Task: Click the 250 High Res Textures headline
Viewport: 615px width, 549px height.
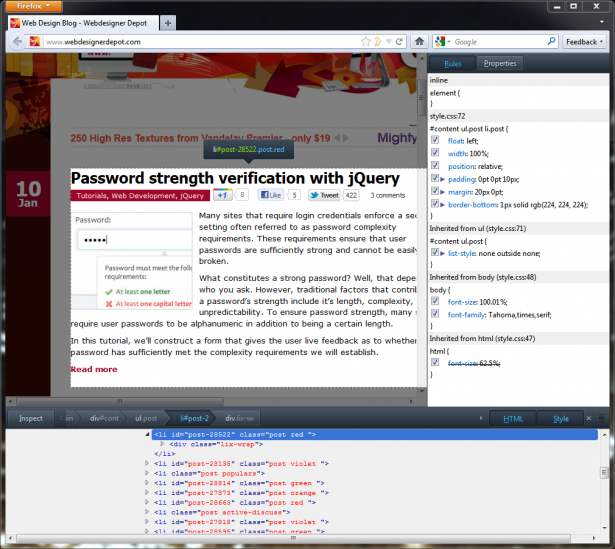Action: click(200, 138)
